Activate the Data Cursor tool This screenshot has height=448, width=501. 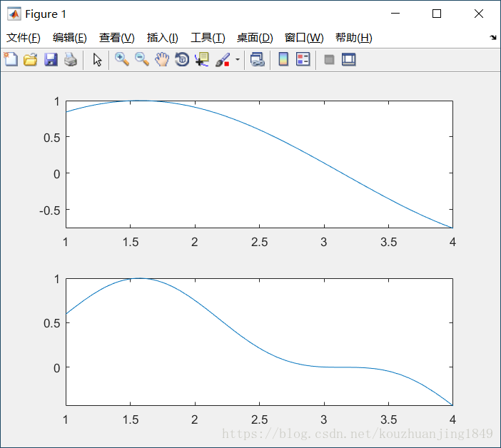(x=202, y=59)
